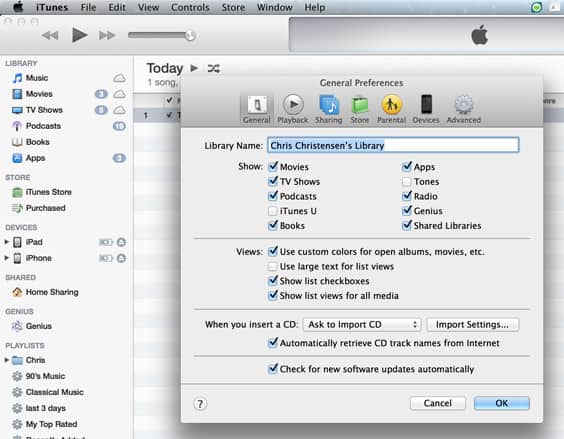
Task: Enable the Tones checkbox
Action: (x=406, y=182)
